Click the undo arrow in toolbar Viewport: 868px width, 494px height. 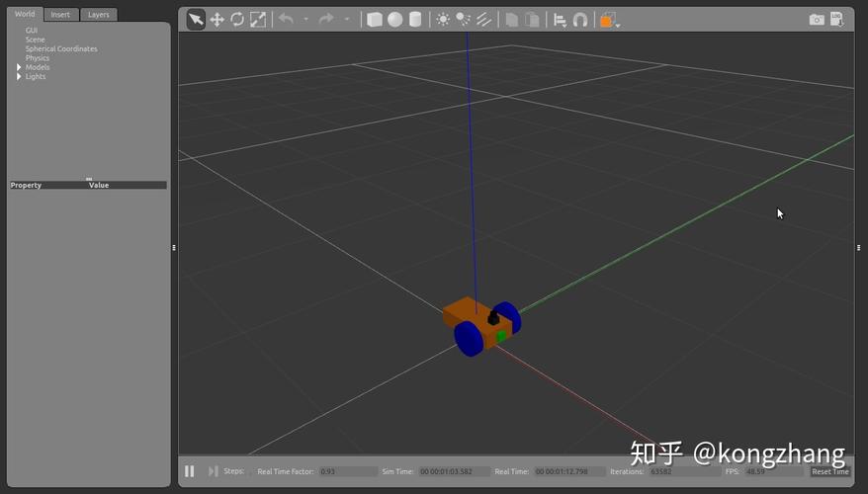[286, 20]
